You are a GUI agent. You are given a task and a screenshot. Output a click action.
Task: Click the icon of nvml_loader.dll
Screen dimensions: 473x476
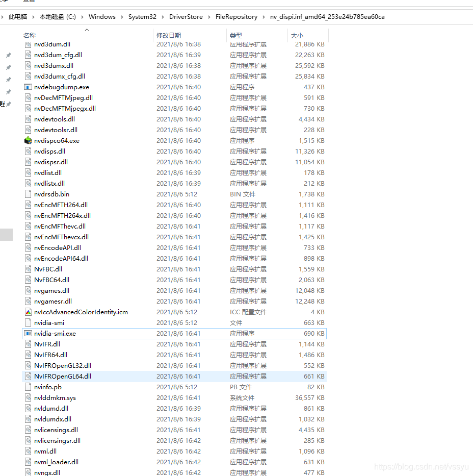[28, 462]
